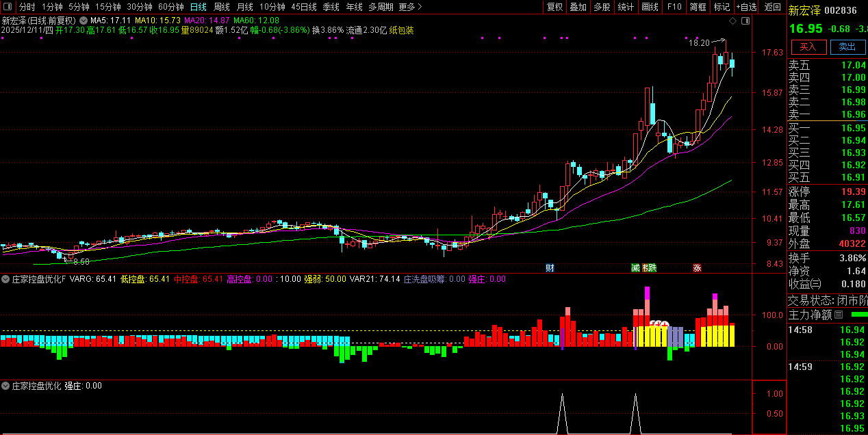Click the green MA60: 12.08 label
Viewport: 868px width, 435px height.
[256, 21]
